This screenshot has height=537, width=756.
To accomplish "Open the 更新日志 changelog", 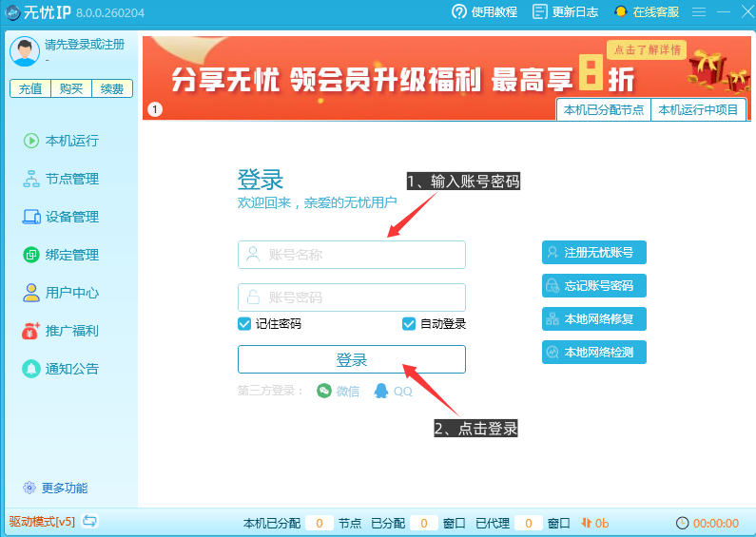I will click(565, 11).
